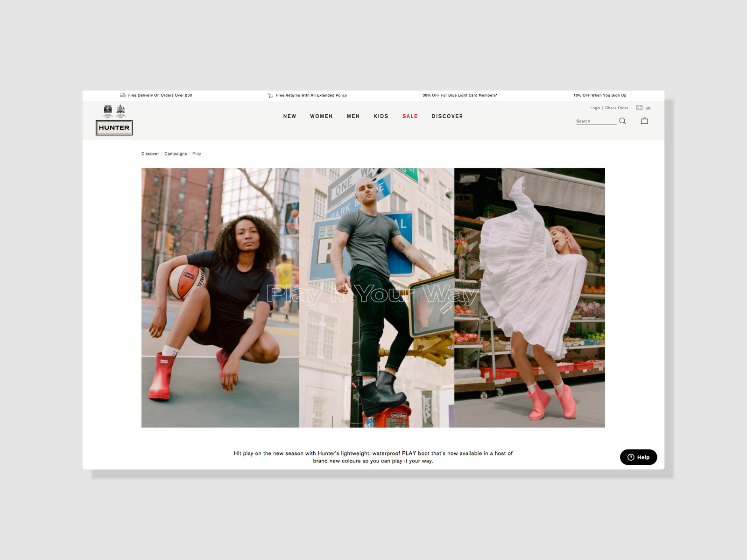
Task: Open the shopping bag
Action: coord(645,121)
